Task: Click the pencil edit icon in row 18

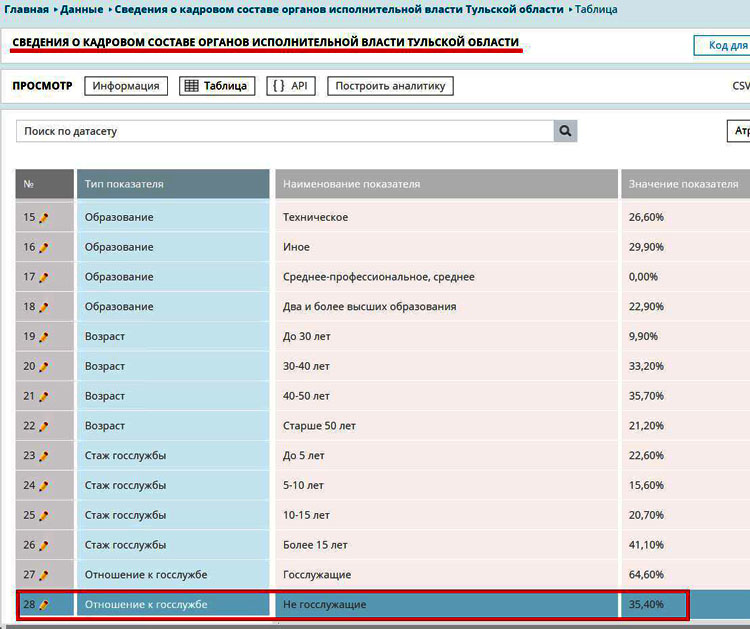Action: (44, 308)
